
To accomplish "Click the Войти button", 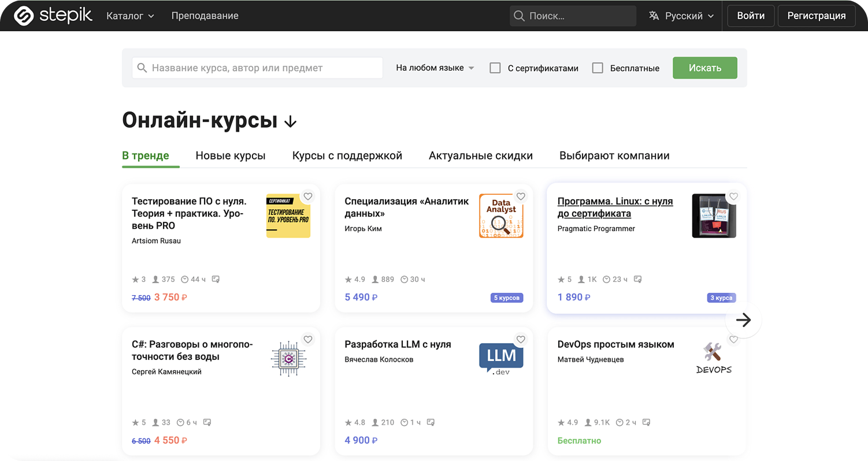I will pyautogui.click(x=751, y=16).
